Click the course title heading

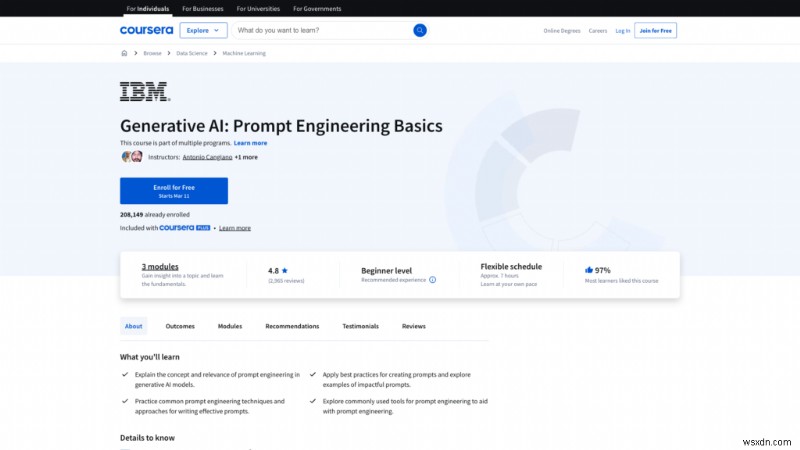click(281, 126)
